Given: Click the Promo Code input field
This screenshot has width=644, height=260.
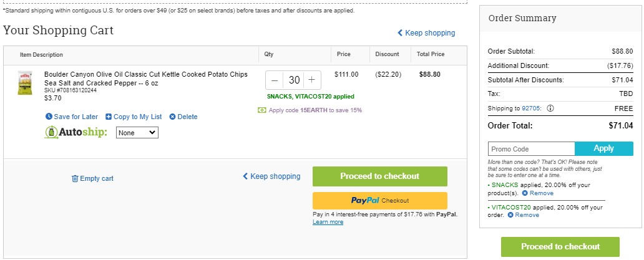Looking at the screenshot, I should [532, 149].
